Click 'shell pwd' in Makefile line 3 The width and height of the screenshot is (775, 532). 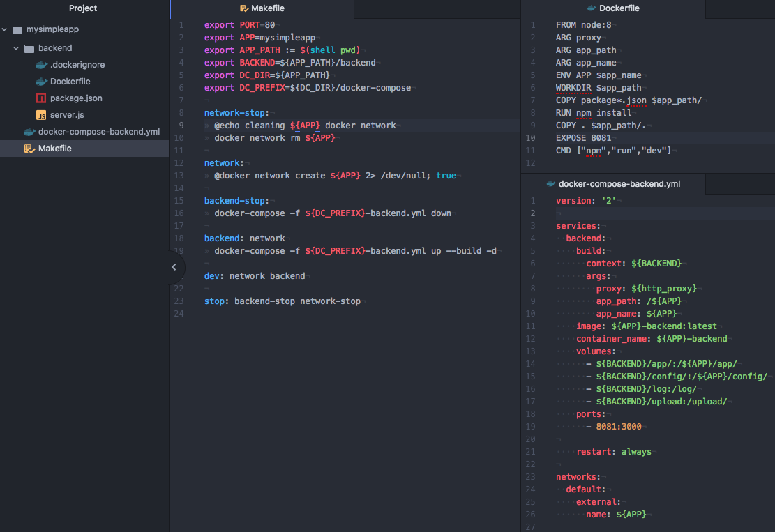(x=333, y=50)
